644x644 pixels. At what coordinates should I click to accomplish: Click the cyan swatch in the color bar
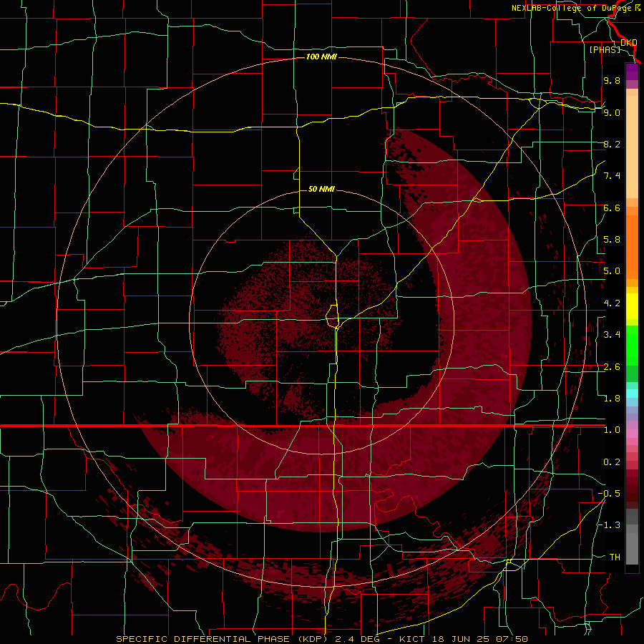pyautogui.click(x=632, y=394)
